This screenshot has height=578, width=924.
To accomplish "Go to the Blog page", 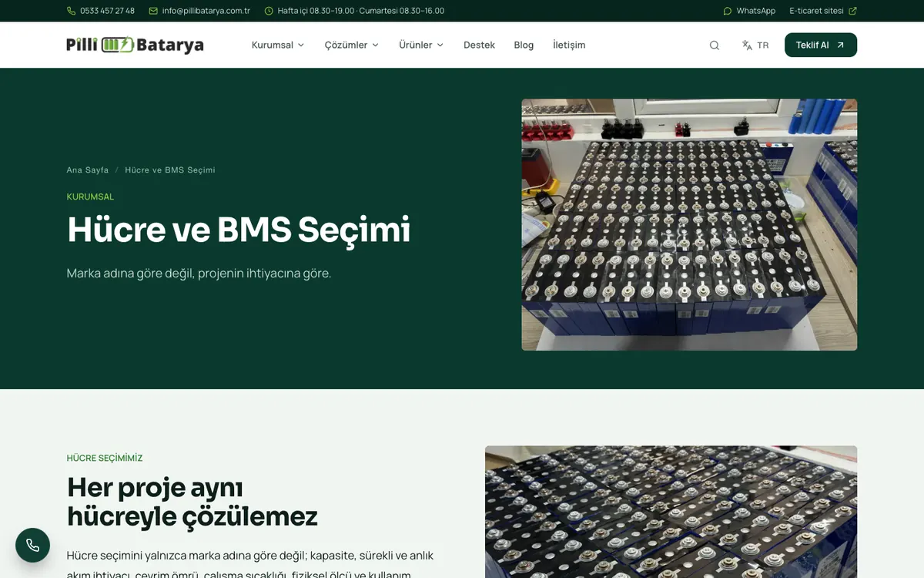I will pyautogui.click(x=524, y=45).
